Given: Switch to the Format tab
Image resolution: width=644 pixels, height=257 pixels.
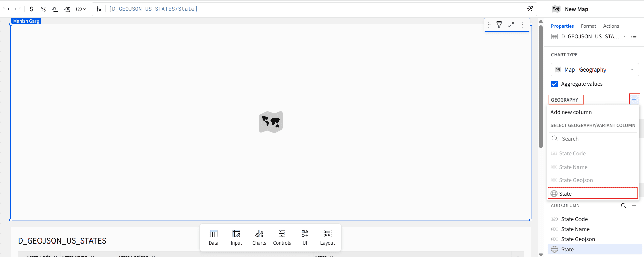Looking at the screenshot, I should pyautogui.click(x=588, y=26).
